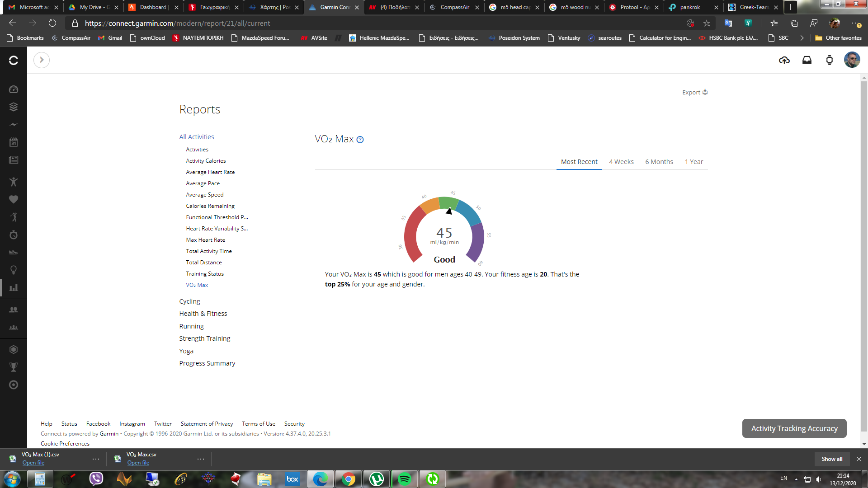Open the inbox tray icon
The image size is (868, 488).
pos(807,60)
